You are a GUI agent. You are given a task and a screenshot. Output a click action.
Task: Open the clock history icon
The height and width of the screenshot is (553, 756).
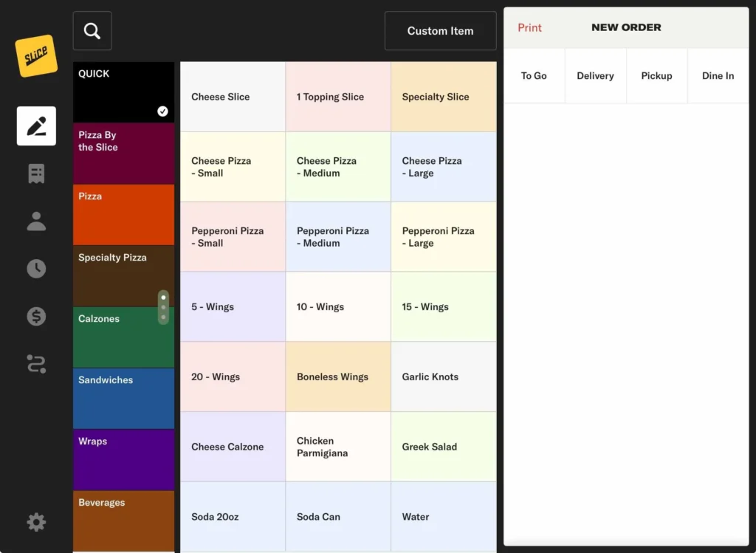36,269
